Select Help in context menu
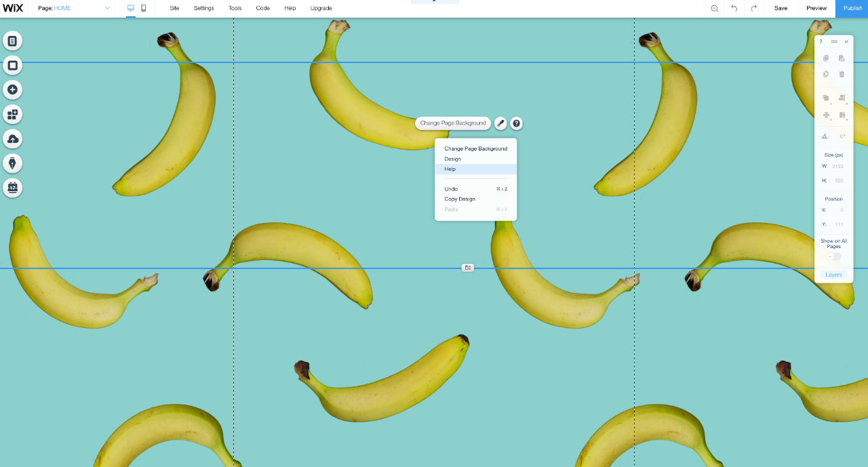868x467 pixels. pyautogui.click(x=475, y=169)
